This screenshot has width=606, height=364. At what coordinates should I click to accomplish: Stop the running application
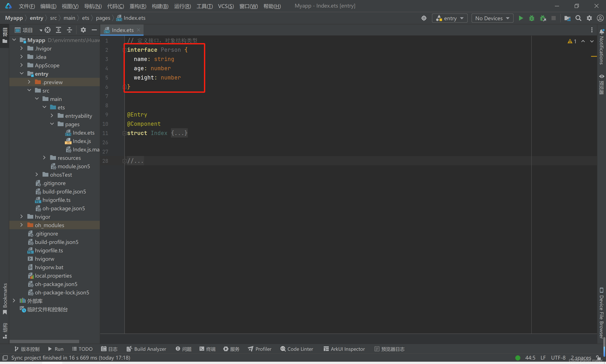(x=554, y=18)
